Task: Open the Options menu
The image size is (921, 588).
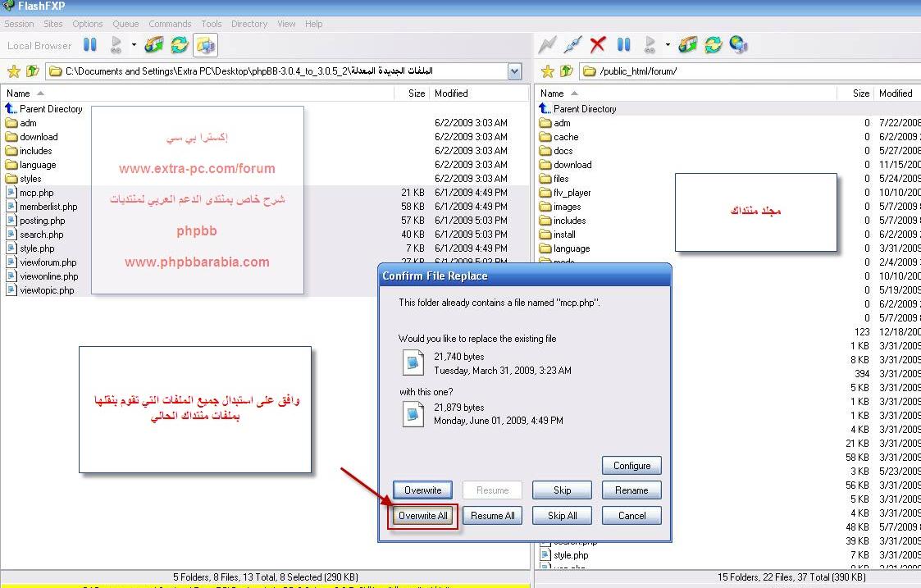Action: [88, 24]
